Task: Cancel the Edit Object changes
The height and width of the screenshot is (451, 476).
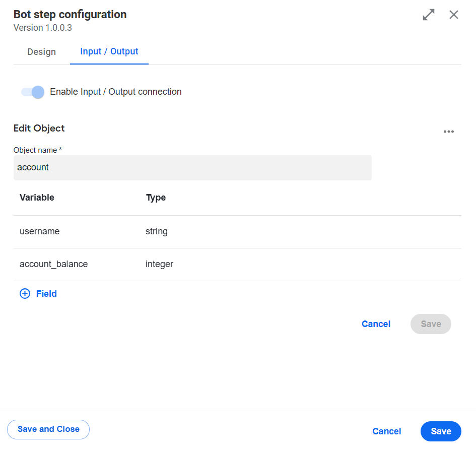Action: [x=376, y=324]
